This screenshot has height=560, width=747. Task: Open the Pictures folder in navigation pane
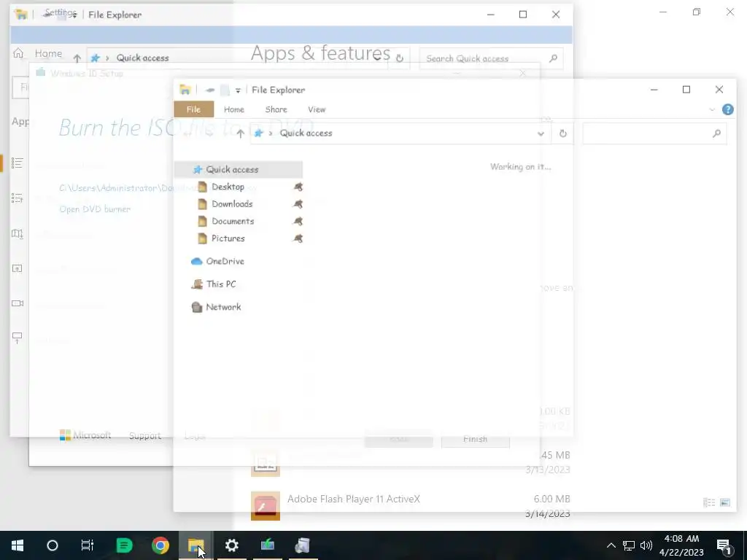click(228, 238)
